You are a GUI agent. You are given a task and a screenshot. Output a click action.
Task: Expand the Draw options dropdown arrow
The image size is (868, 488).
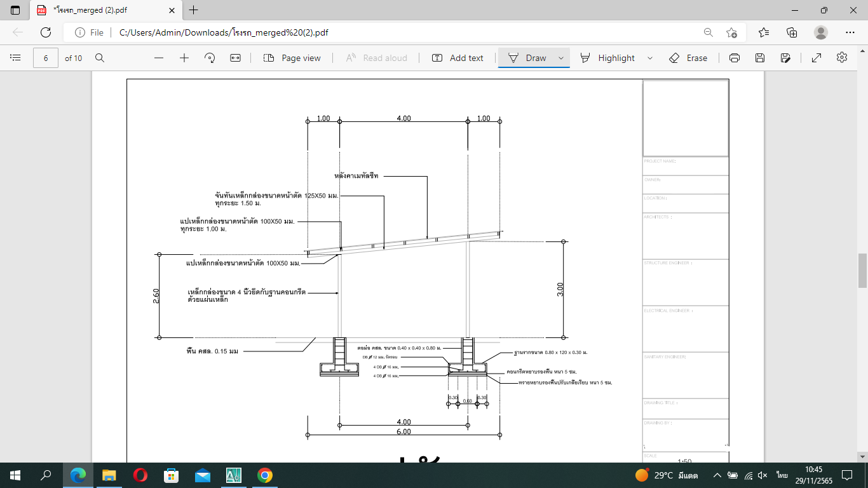tap(561, 58)
